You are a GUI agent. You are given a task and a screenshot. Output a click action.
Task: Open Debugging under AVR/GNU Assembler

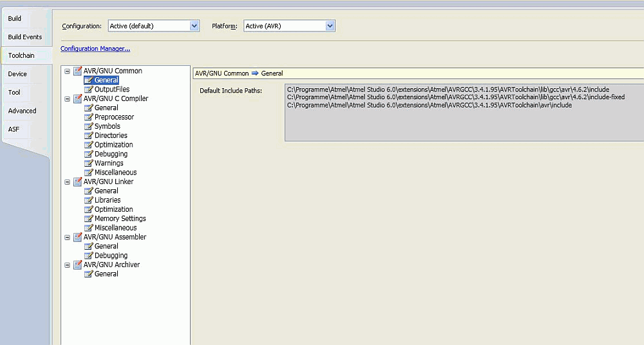pyautogui.click(x=111, y=256)
